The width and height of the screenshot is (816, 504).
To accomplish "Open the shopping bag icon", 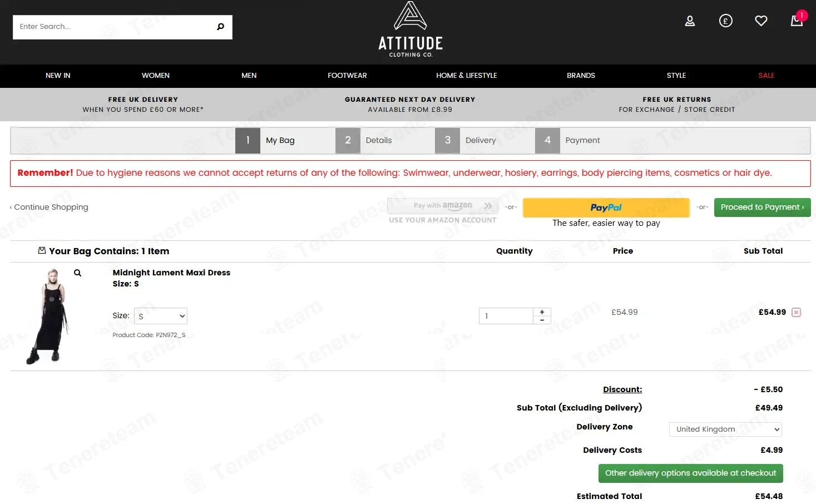I will [797, 20].
